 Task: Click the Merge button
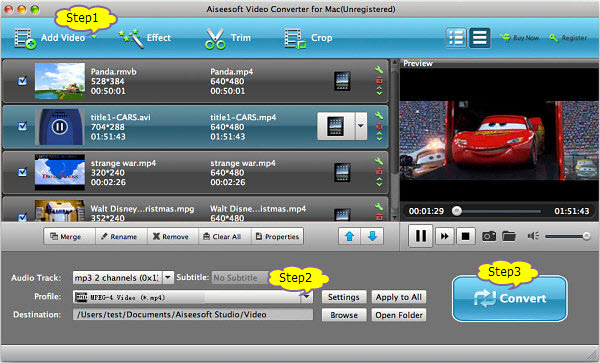coord(69,236)
